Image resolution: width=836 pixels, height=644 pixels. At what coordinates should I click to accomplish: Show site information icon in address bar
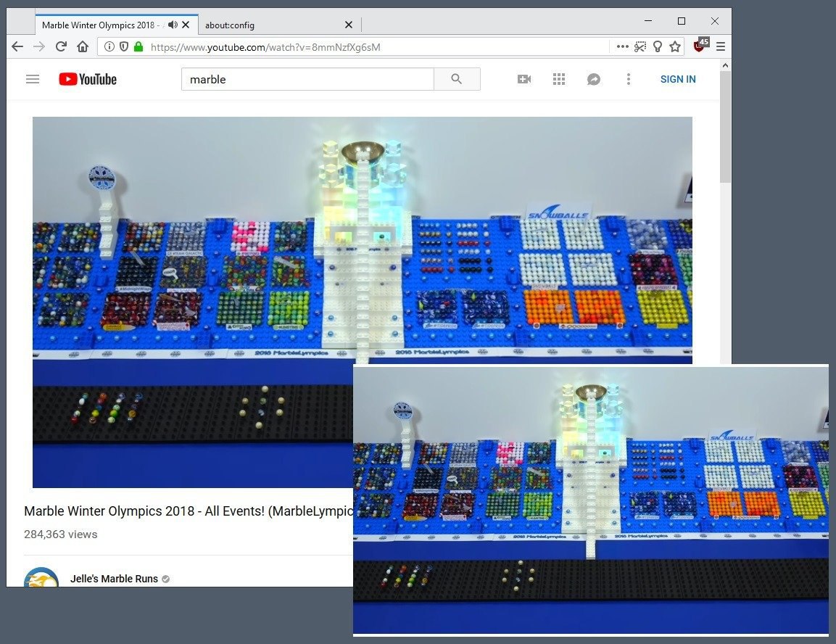point(109,47)
